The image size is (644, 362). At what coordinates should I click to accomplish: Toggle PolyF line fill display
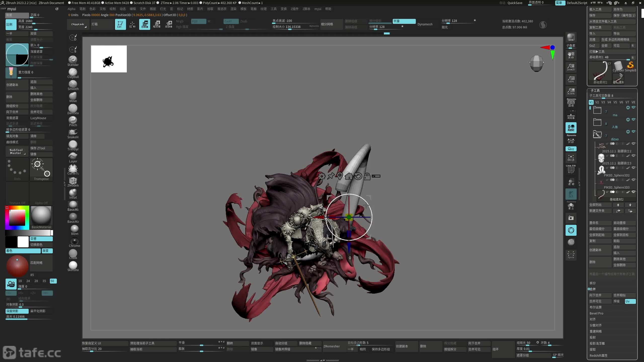click(x=571, y=170)
